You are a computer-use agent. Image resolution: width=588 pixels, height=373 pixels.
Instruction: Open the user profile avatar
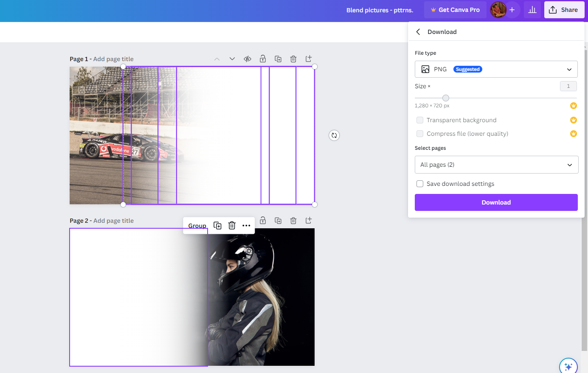498,10
